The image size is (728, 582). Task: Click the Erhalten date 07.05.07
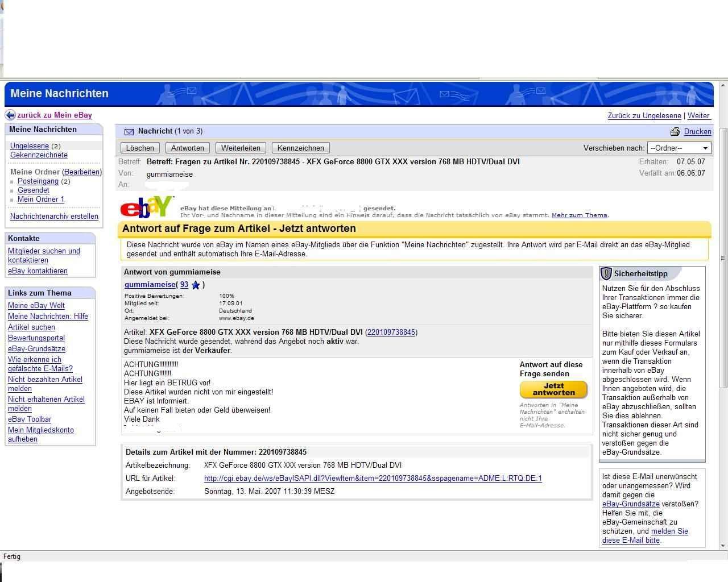[x=691, y=162]
